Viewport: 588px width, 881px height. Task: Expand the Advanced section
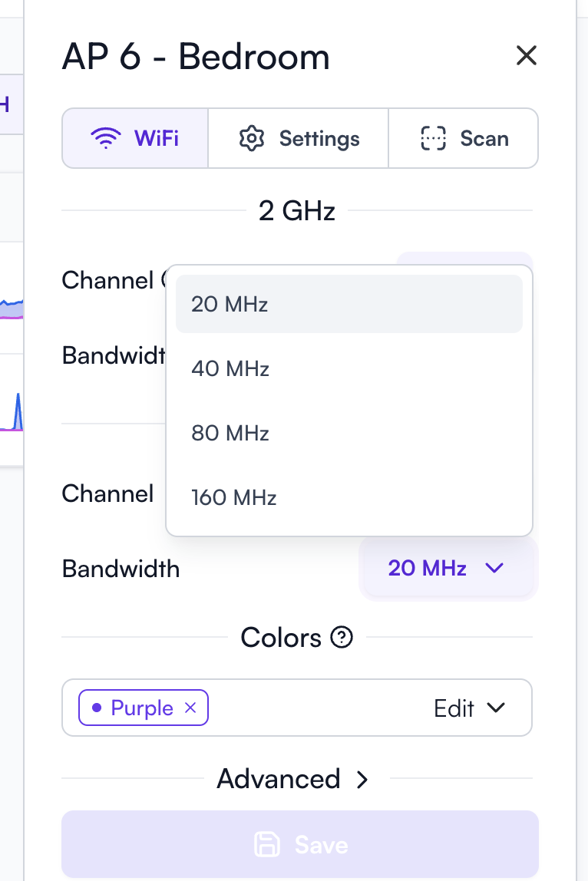(x=293, y=779)
